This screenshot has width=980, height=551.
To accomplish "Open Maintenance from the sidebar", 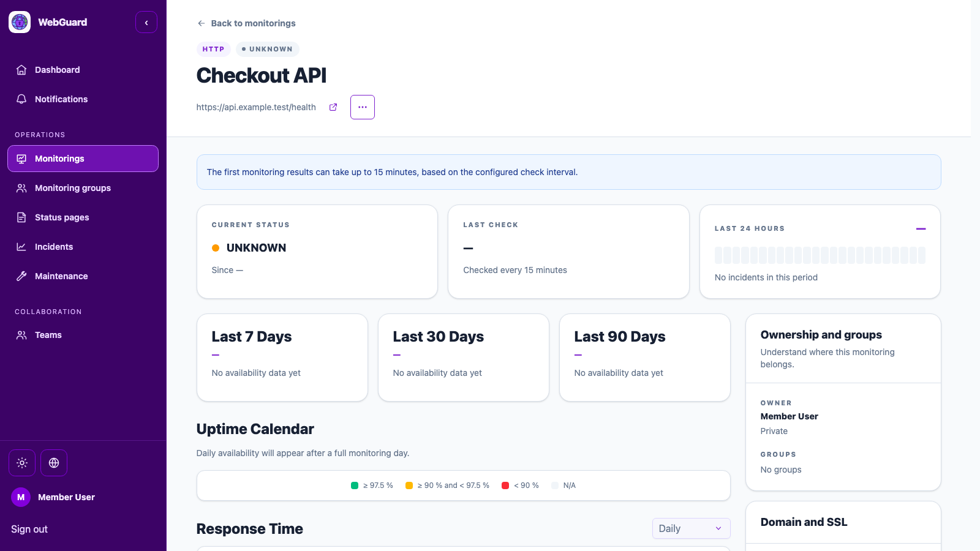I will 83,276.
